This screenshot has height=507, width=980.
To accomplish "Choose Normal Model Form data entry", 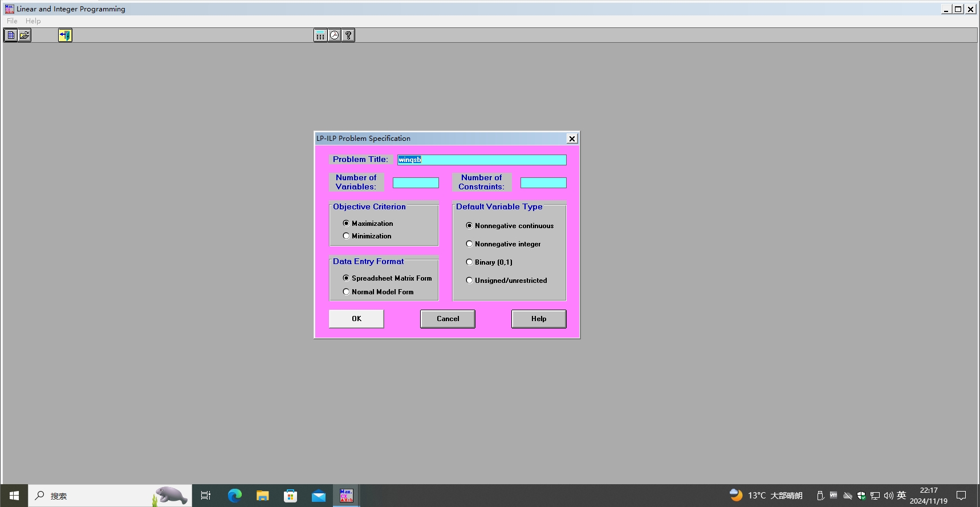I will 346,292.
